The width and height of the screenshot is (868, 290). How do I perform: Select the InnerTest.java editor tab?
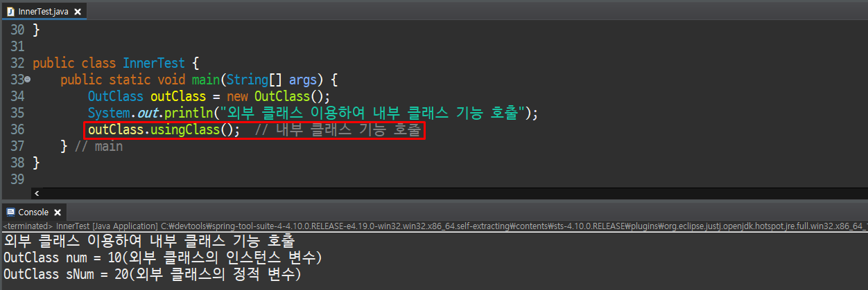click(x=43, y=12)
